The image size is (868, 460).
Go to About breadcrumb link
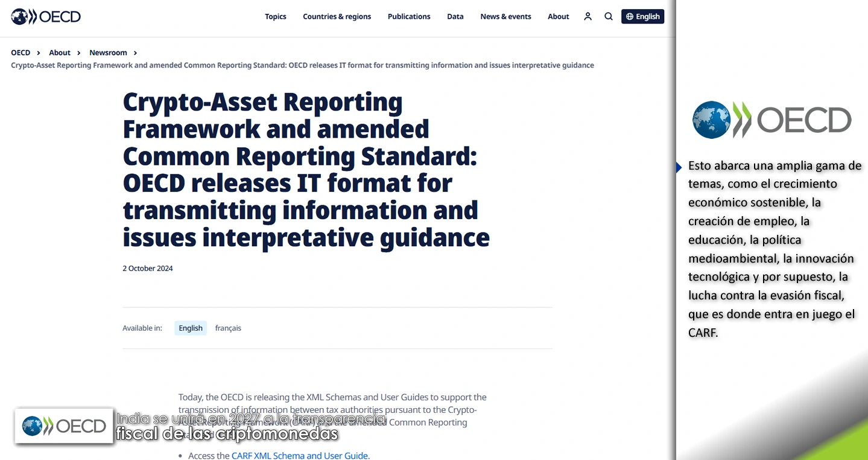click(60, 53)
